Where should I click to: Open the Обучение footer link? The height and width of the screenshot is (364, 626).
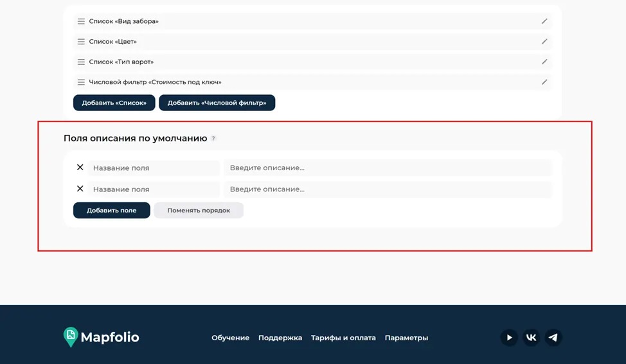[x=230, y=338]
